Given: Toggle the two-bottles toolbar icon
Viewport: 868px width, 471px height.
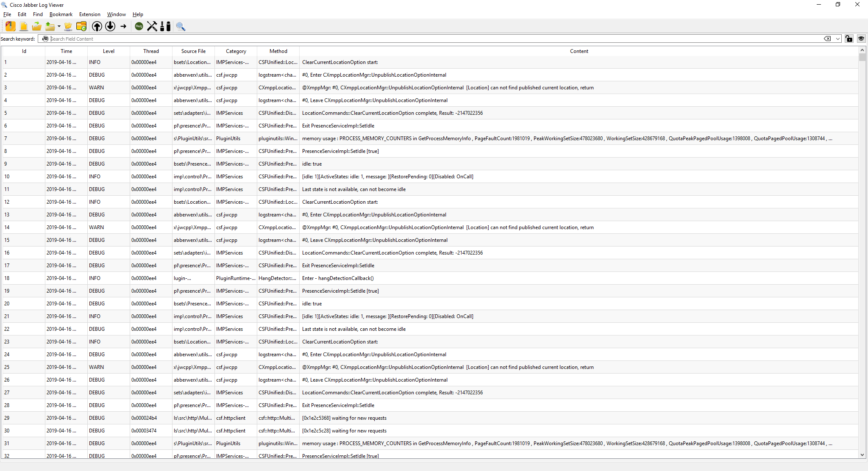Looking at the screenshot, I should pos(166,26).
